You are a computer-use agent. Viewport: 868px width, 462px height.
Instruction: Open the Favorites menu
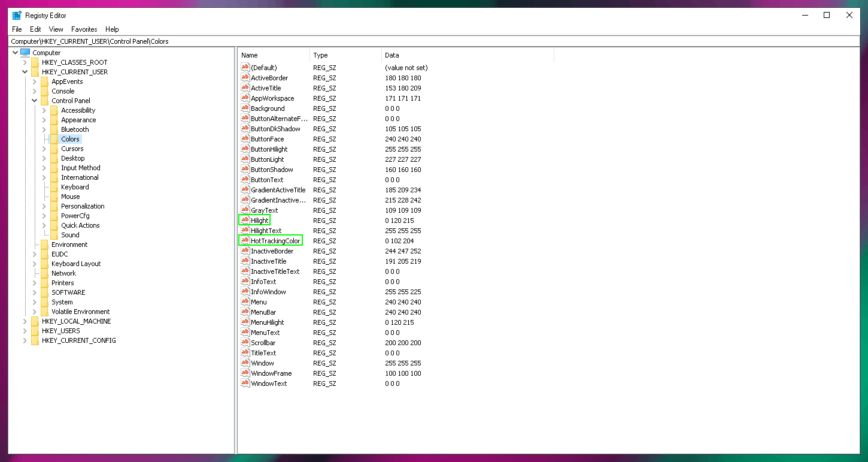[84, 29]
